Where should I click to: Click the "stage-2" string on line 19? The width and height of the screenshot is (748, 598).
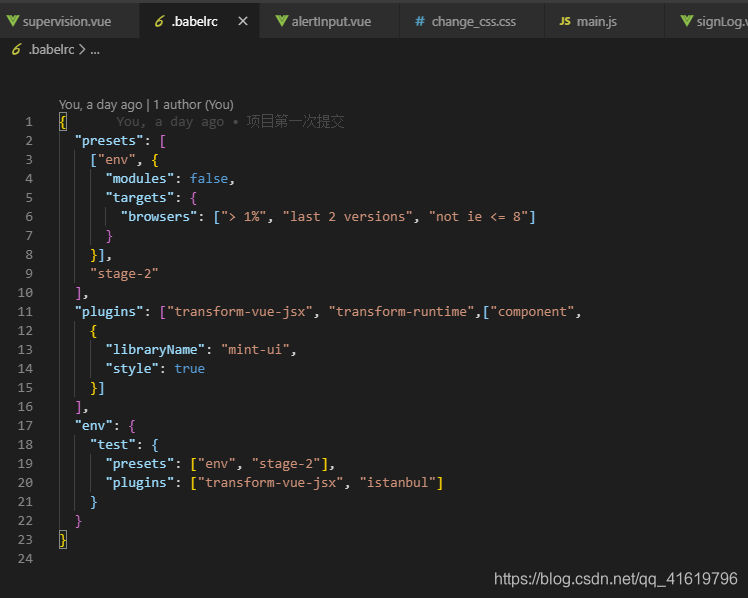286,464
